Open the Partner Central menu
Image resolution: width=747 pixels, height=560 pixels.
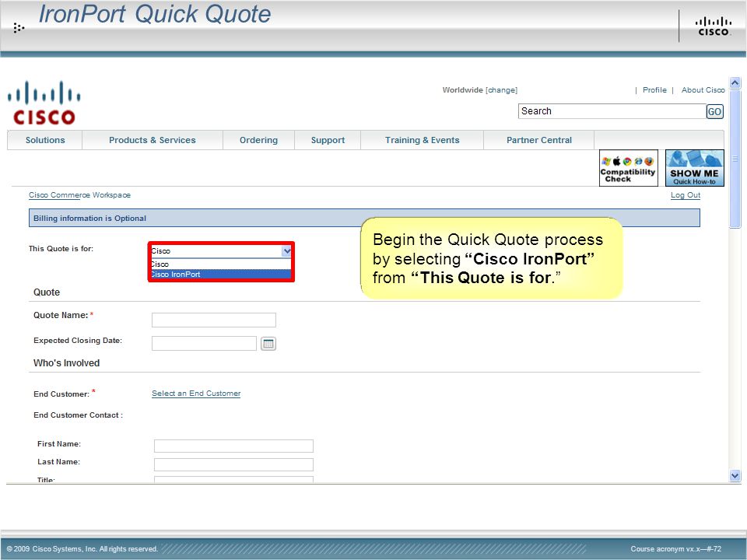point(538,140)
